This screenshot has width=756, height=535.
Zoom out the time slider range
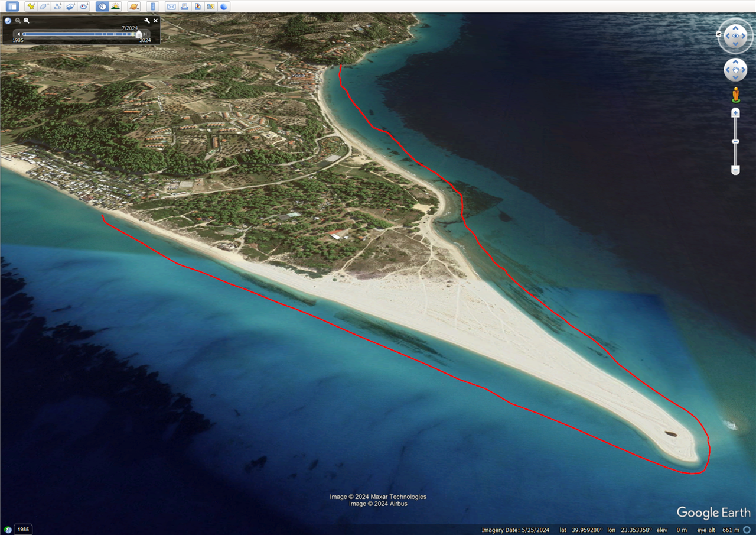[x=18, y=21]
